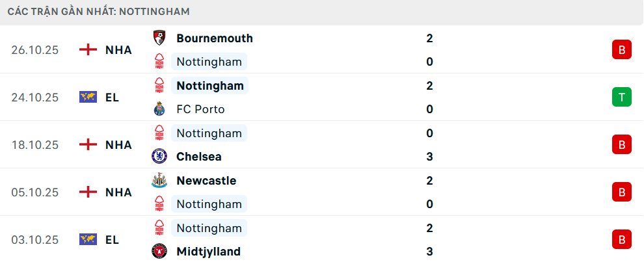Click England flag for 18.10.25 match
The image size is (644, 262).
(x=88, y=145)
